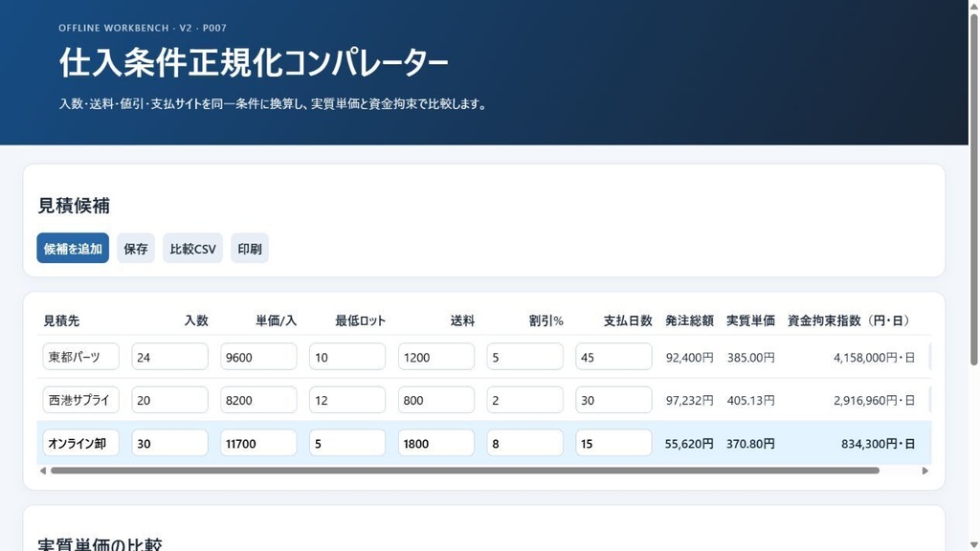980x551 pixels.
Task: Click minimum lot field showing 10
Action: coord(346,357)
